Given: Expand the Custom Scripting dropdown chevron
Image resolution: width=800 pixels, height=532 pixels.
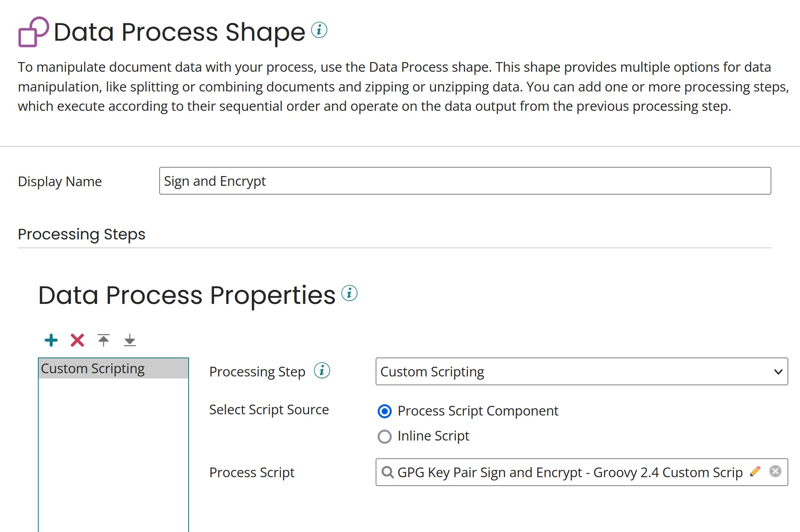Looking at the screenshot, I should coord(778,371).
